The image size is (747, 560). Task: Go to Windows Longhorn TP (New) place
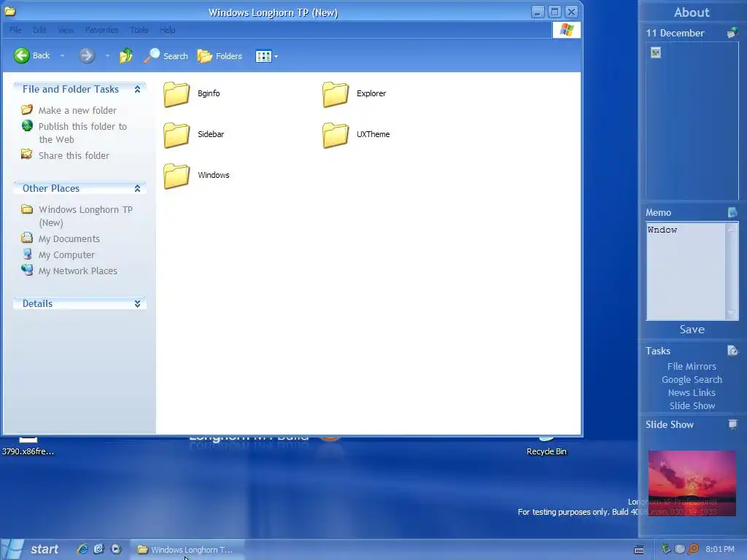pyautogui.click(x=77, y=216)
